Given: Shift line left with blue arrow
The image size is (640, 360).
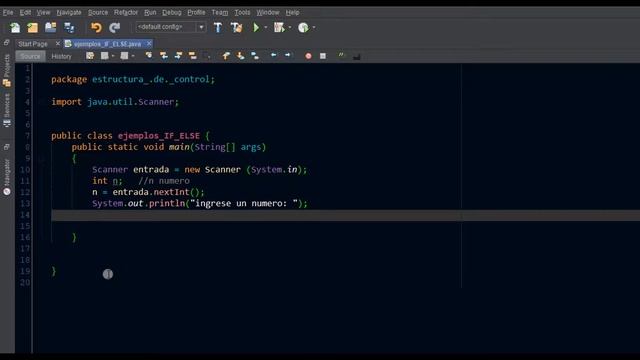Looking at the screenshot, I should [273, 55].
